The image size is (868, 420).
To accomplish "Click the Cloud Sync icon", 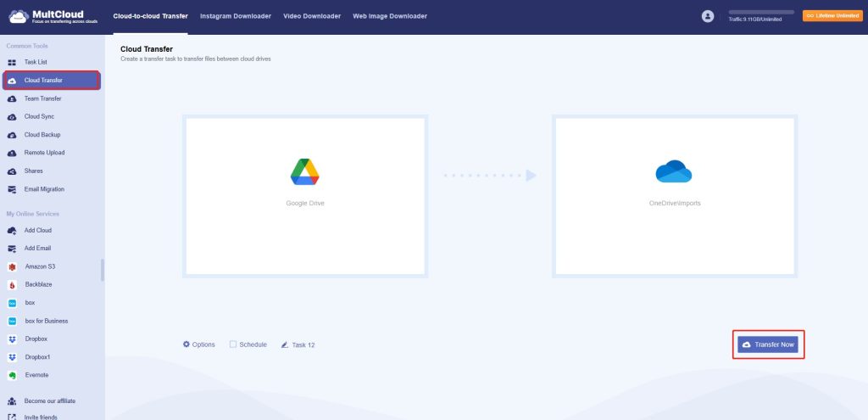I will [12, 117].
